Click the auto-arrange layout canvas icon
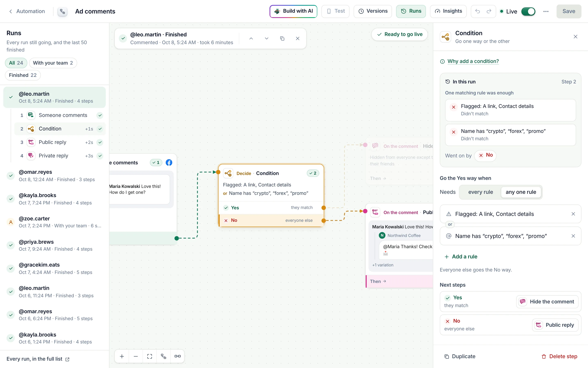588x368 pixels. 164,356
